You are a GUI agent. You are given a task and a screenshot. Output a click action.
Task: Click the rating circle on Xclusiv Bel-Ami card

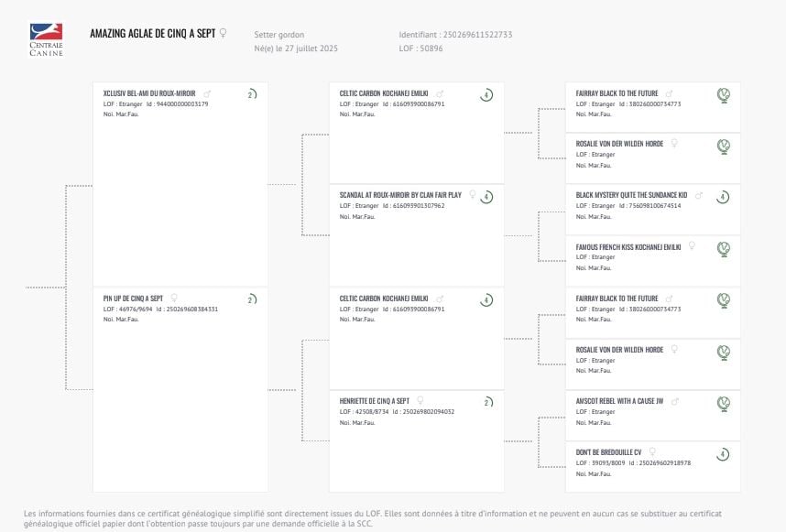[251, 94]
